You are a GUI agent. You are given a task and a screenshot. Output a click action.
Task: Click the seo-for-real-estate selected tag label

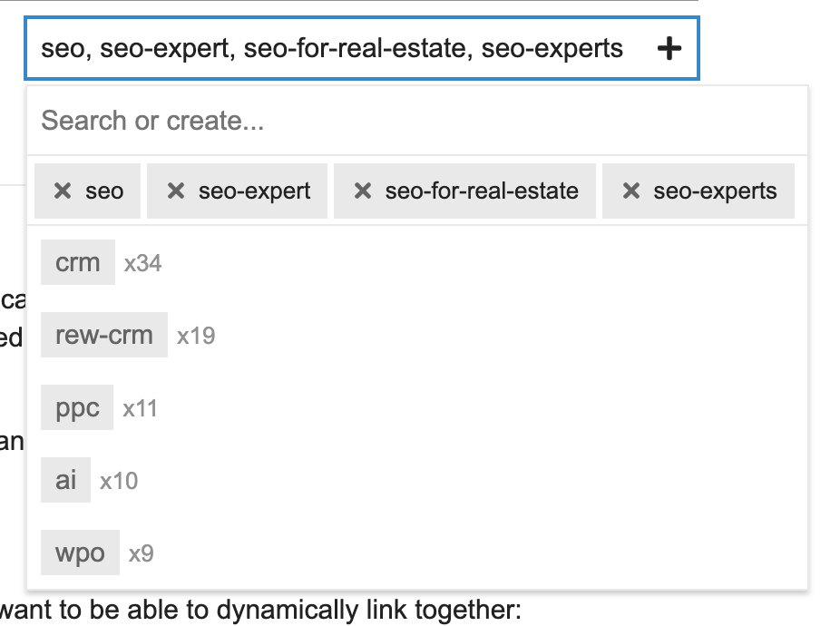(482, 191)
